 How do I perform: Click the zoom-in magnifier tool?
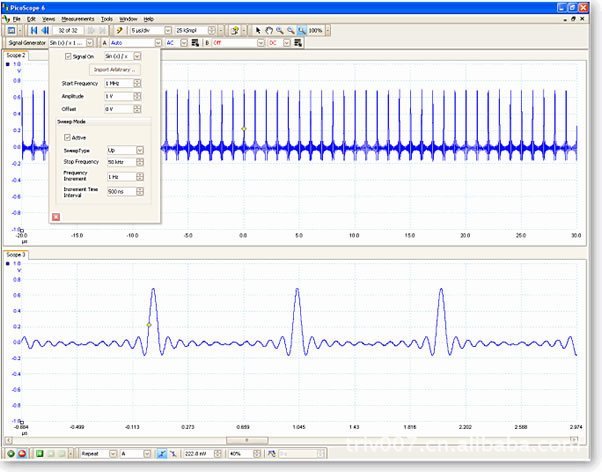278,31
